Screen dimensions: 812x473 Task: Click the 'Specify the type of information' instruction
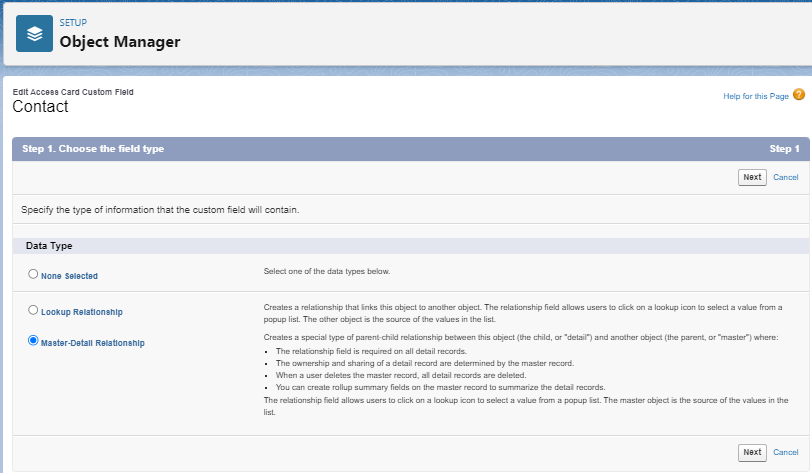coord(160,210)
